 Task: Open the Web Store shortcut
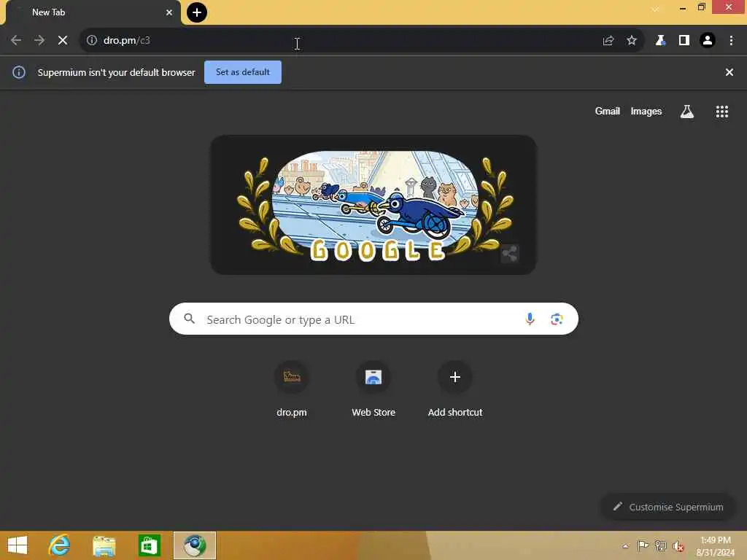point(373,389)
